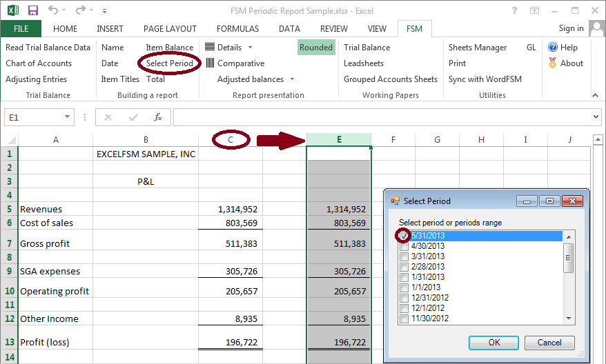The height and width of the screenshot is (364, 606).
Task: Click OK in Select Period dialog
Action: click(x=493, y=343)
